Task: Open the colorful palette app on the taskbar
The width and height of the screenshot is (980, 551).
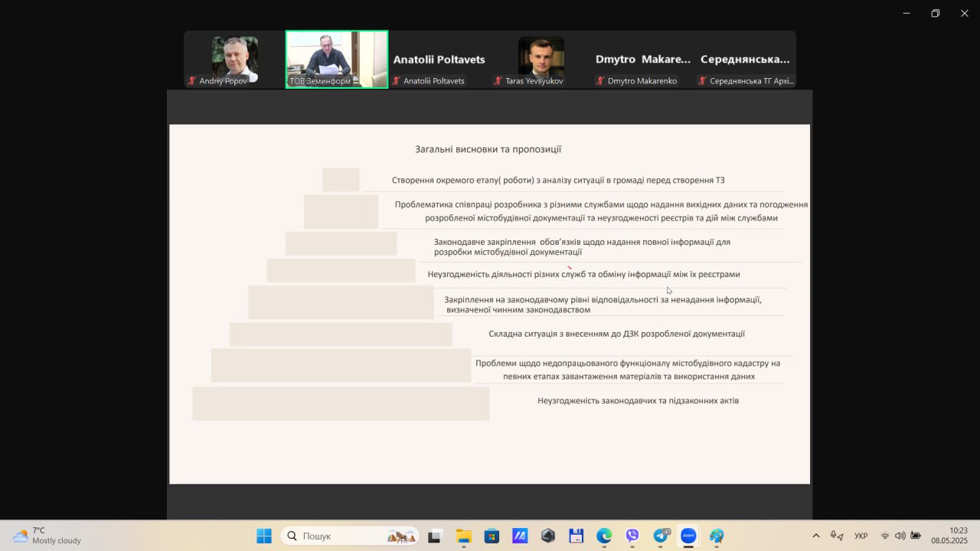Action: point(717,536)
